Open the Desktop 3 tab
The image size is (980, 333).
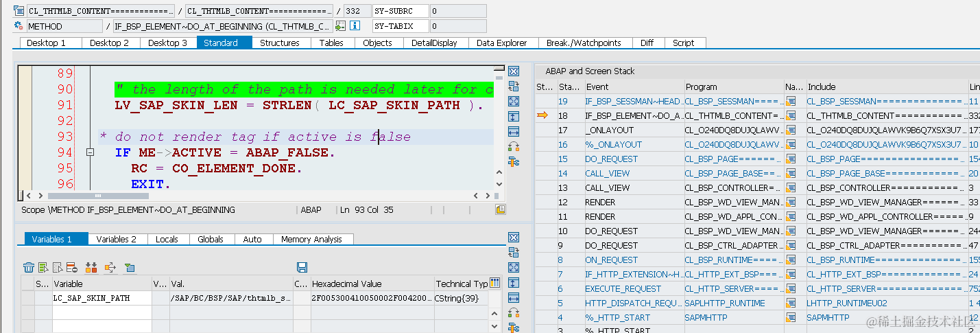click(168, 43)
